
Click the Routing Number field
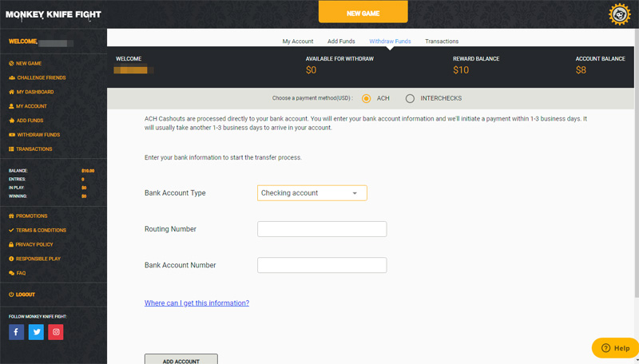[322, 229]
